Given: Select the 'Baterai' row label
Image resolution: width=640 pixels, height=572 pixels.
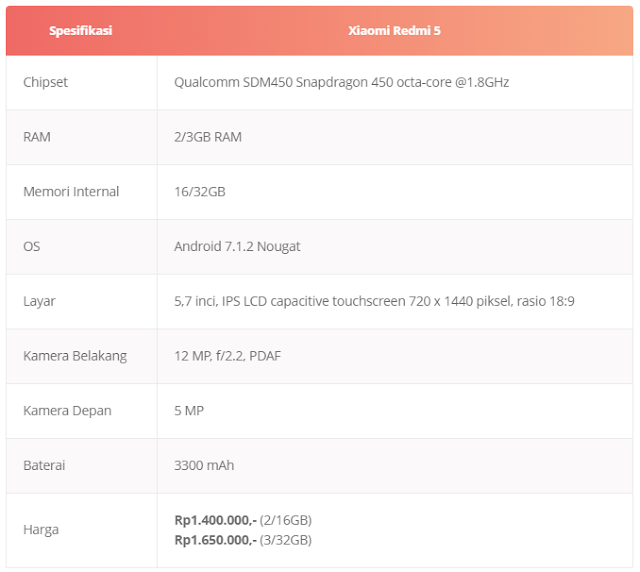Looking at the screenshot, I should tap(44, 465).
